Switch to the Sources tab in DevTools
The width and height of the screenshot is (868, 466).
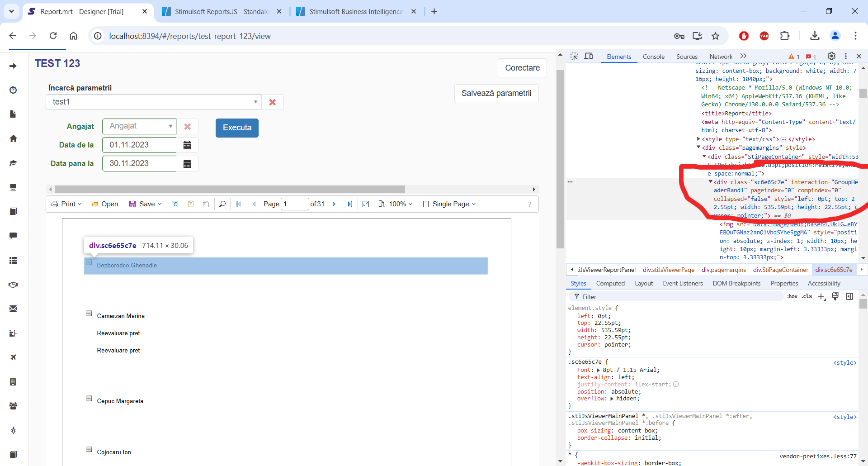(687, 57)
